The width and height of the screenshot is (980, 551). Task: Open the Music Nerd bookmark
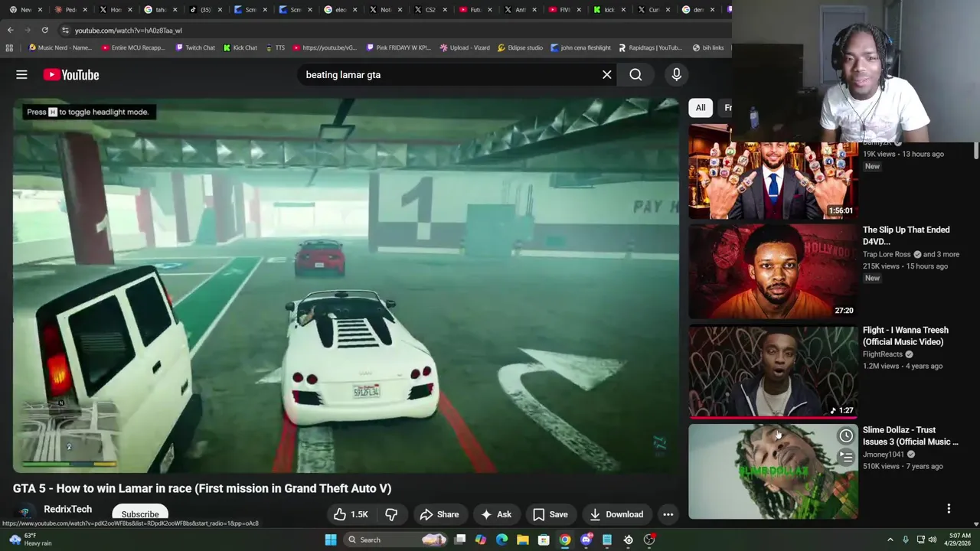pyautogui.click(x=60, y=47)
